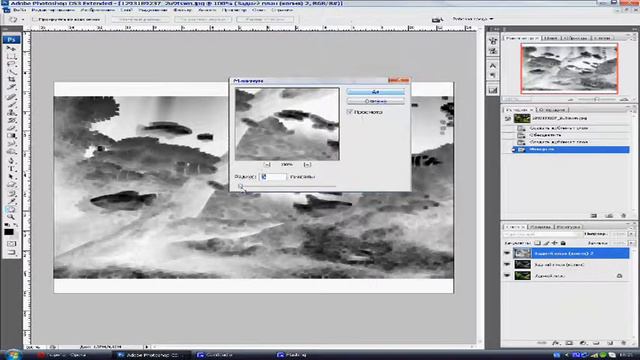Select the Brush tool
This screenshot has height=360, width=640.
coord(11,105)
